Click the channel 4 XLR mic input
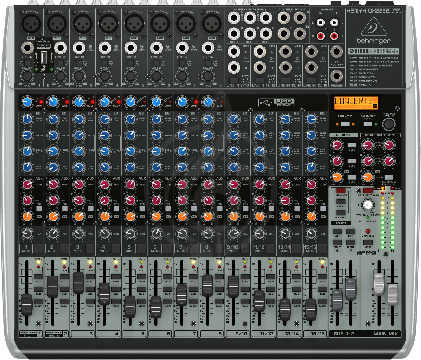421x360 pixels. 108,24
